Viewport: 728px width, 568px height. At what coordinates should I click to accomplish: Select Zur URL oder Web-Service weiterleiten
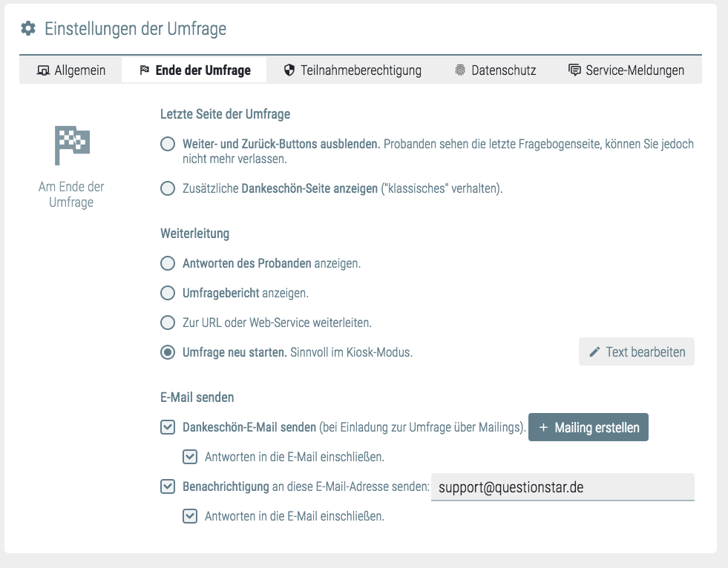pos(168,323)
